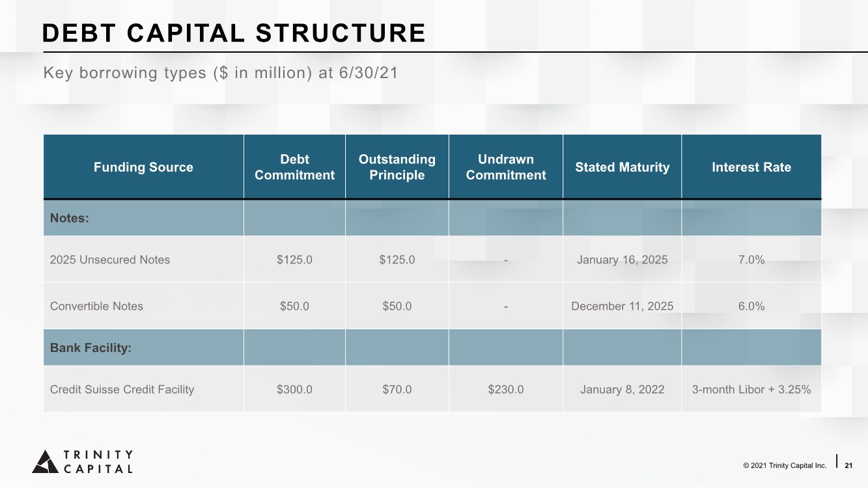868x488 pixels.
Task: Select the 2025 Unsecured Notes row label
Action: coord(110,260)
